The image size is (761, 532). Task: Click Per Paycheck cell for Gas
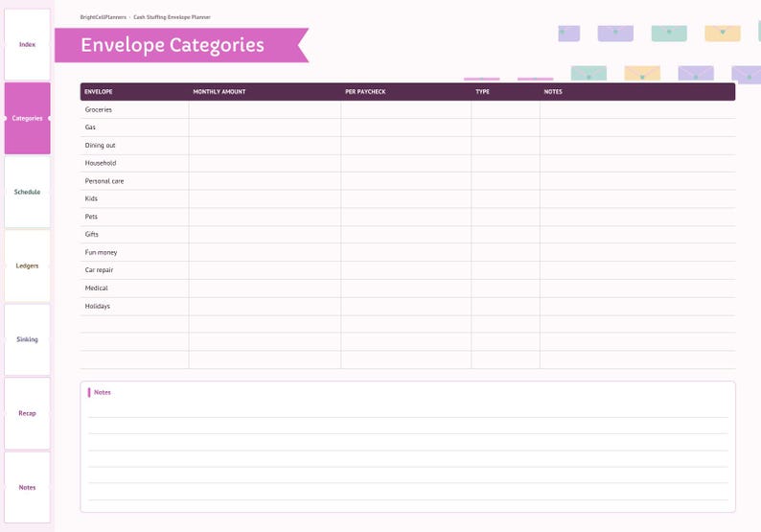[406, 127]
